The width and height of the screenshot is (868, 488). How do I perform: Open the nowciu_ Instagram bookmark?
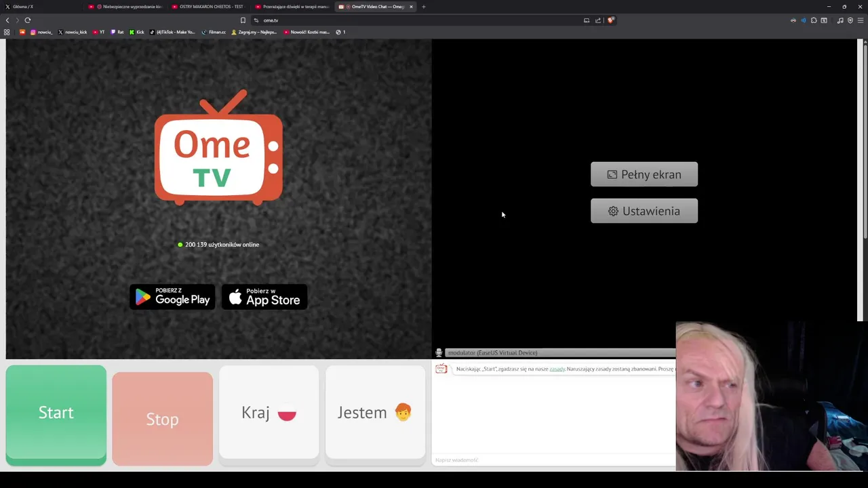[x=41, y=32]
